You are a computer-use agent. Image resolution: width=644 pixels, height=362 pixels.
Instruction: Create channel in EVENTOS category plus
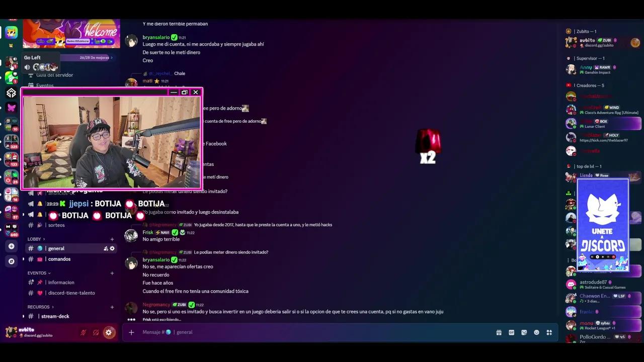tap(112, 273)
